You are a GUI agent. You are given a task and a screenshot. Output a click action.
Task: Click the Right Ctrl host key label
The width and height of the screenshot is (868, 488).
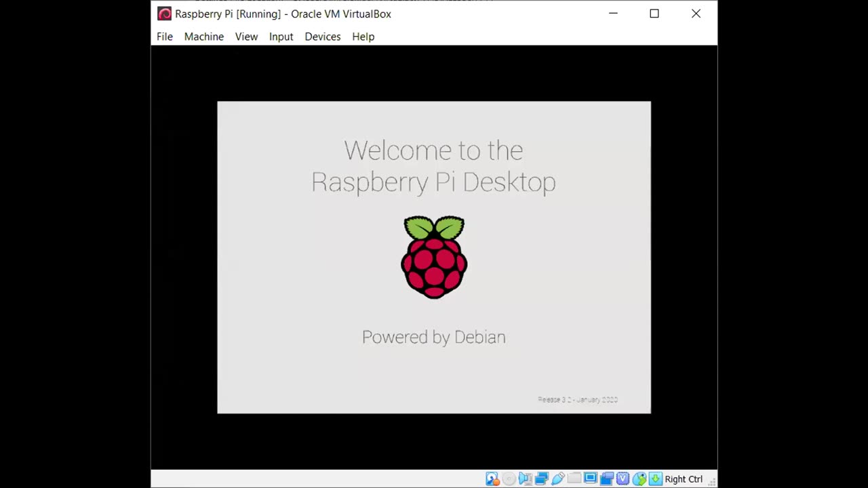pyautogui.click(x=684, y=479)
